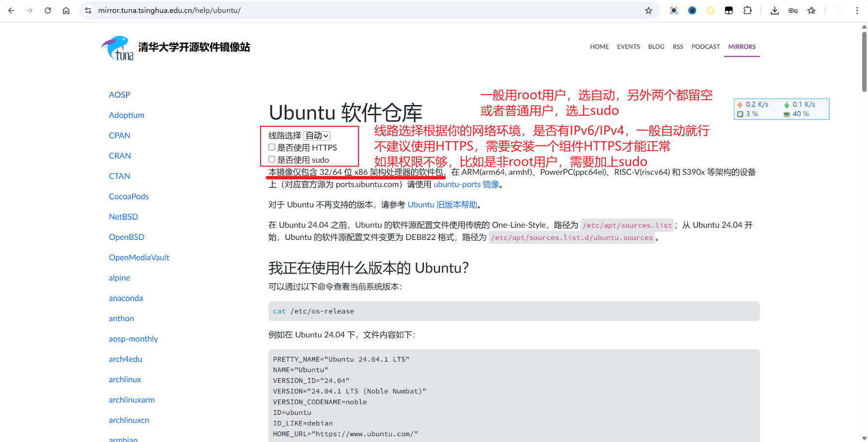Reload the page

pyautogui.click(x=47, y=10)
